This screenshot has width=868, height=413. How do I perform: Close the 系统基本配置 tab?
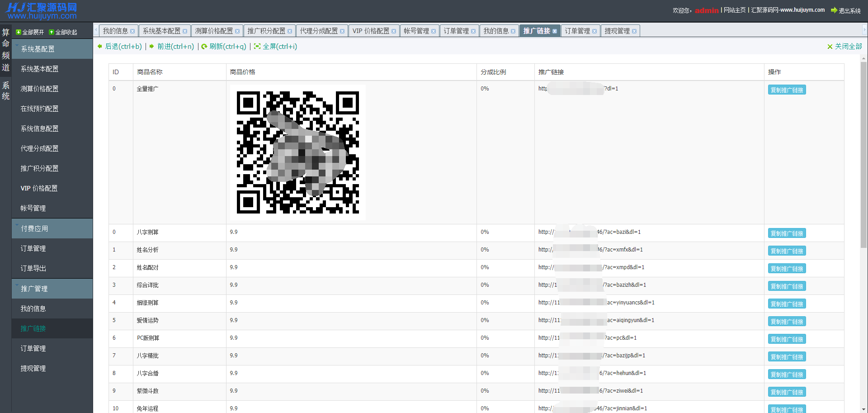coord(185,31)
